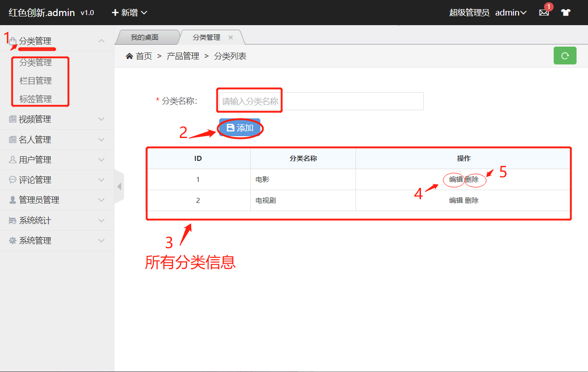Open 标签管理 submenu item

coord(36,99)
